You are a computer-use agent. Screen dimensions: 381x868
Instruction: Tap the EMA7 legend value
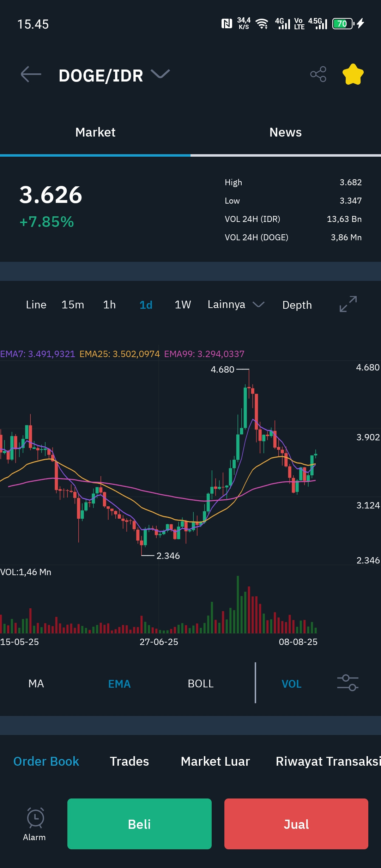pos(38,354)
